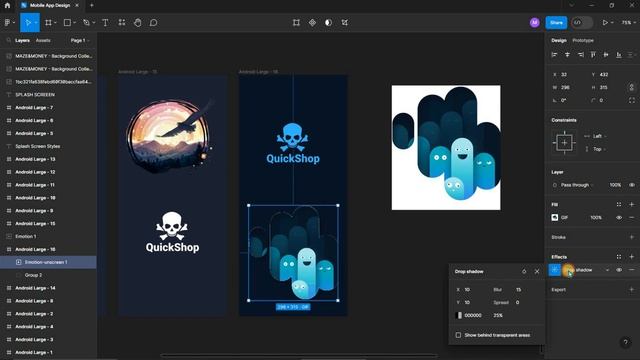
Task: Open the Page 1 dropdown
Action: point(80,40)
